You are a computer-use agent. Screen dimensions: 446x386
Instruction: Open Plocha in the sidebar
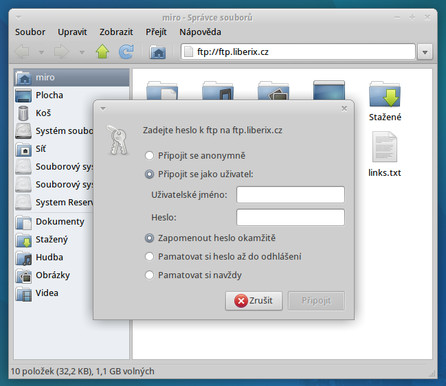(x=72, y=95)
